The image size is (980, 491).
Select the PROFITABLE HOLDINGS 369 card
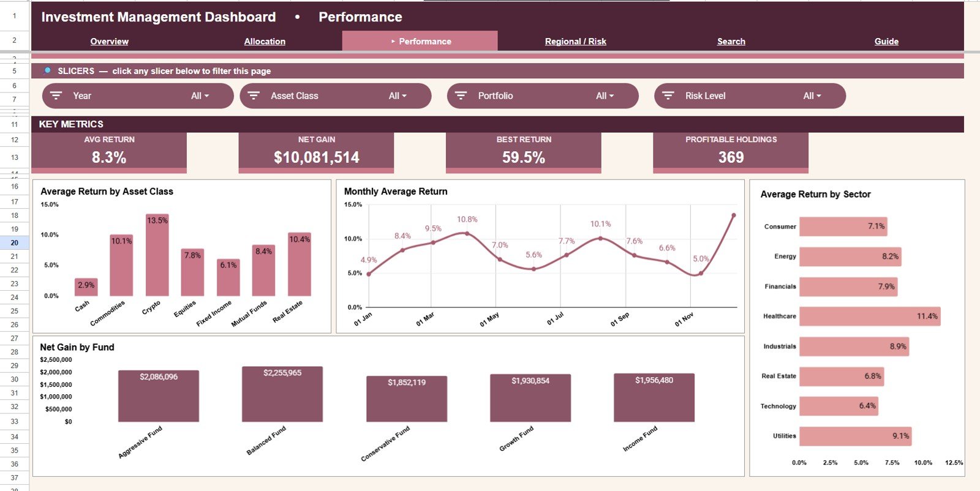pos(731,152)
